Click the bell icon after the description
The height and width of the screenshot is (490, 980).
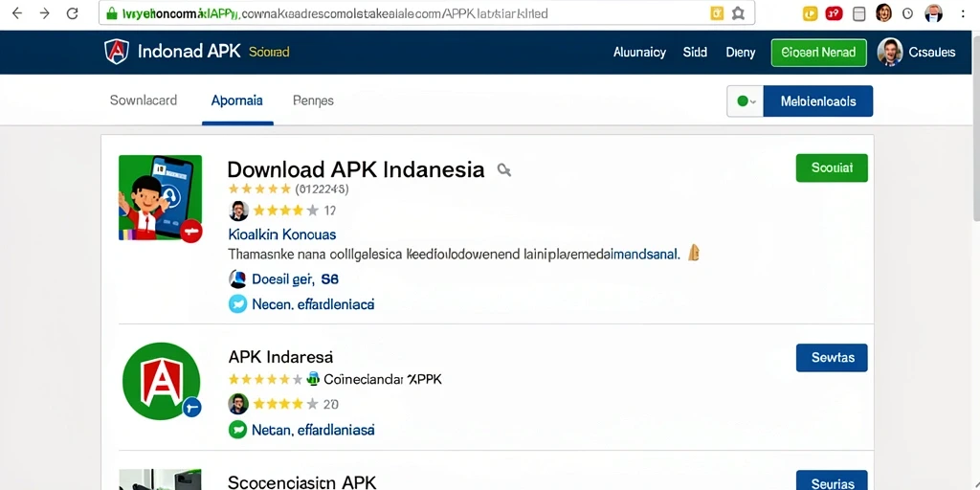pos(693,253)
